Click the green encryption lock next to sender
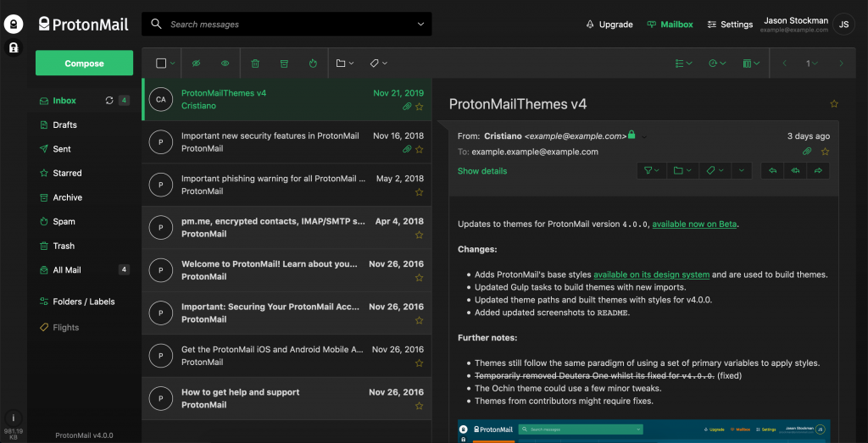 (631, 135)
